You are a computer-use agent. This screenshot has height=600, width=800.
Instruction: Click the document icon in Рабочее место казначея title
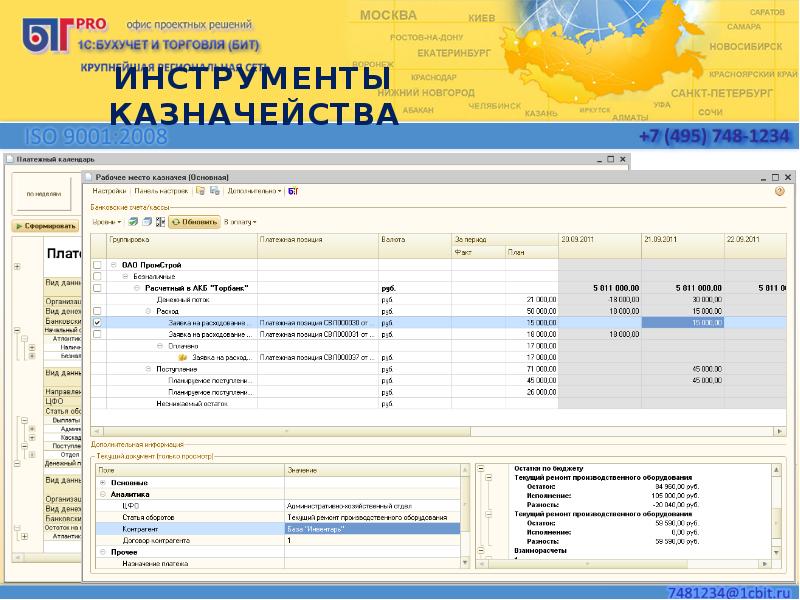(x=87, y=176)
